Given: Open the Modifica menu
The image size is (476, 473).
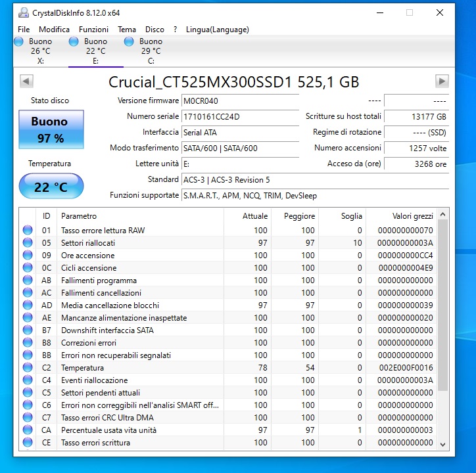Looking at the screenshot, I should (54, 30).
